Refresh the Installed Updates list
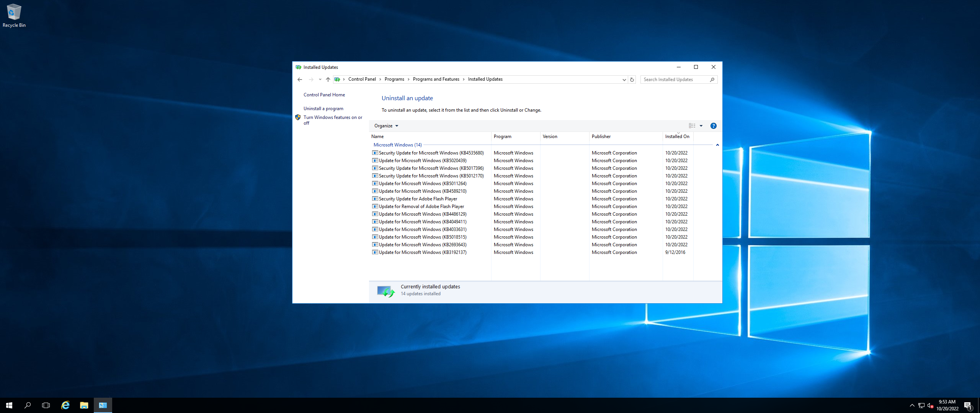This screenshot has height=413, width=980. [x=632, y=80]
